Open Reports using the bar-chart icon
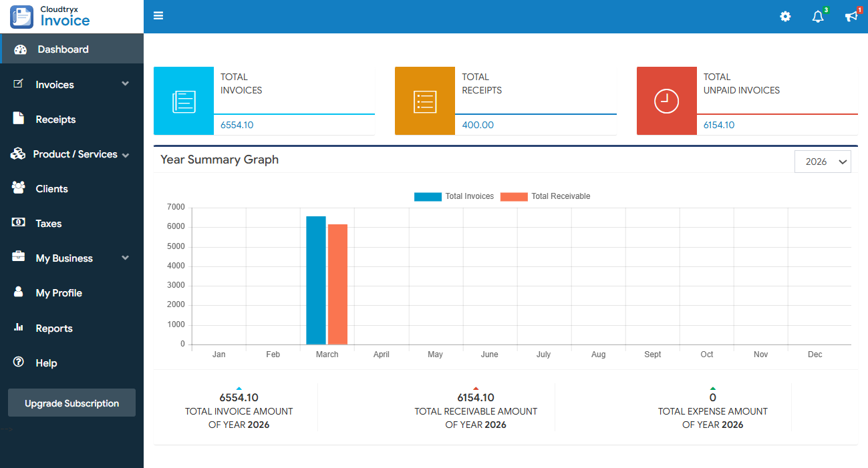Image resolution: width=868 pixels, height=468 pixels. pyautogui.click(x=19, y=328)
